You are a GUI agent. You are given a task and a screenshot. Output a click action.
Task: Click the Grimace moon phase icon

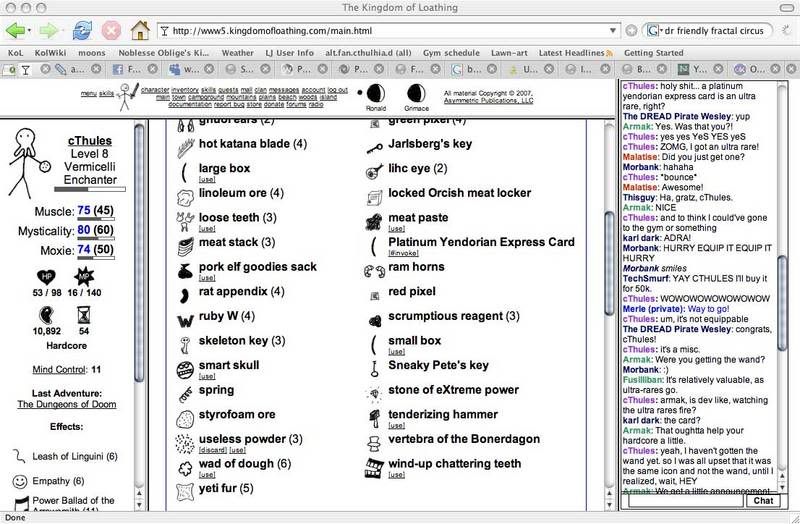click(x=416, y=93)
